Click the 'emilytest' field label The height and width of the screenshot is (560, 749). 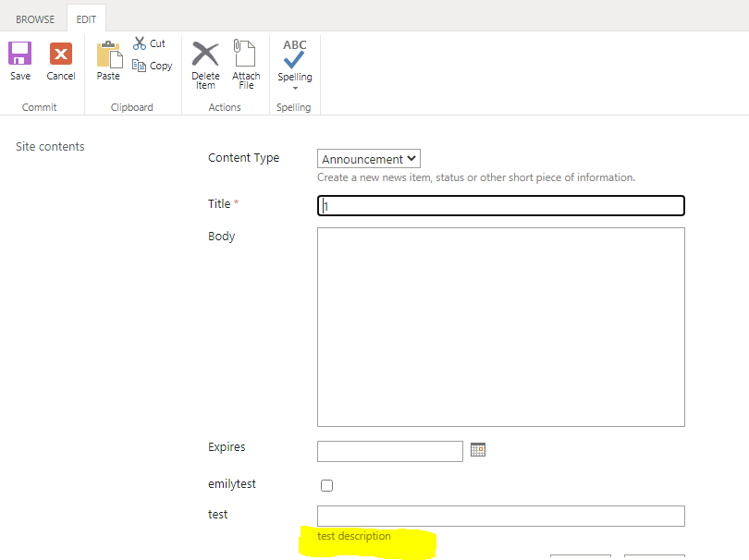coord(232,484)
